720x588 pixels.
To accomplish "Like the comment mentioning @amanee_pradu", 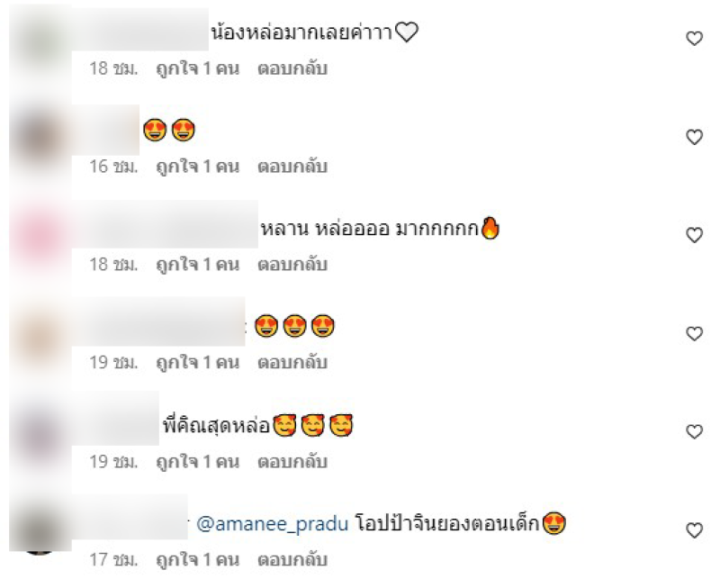I will coord(694,530).
